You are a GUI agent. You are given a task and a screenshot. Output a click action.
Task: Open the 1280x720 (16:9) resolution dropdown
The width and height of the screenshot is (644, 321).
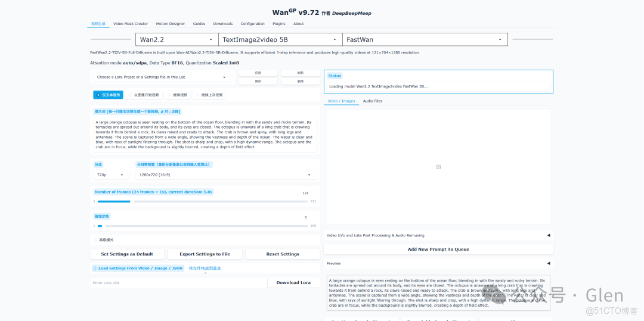225,174
